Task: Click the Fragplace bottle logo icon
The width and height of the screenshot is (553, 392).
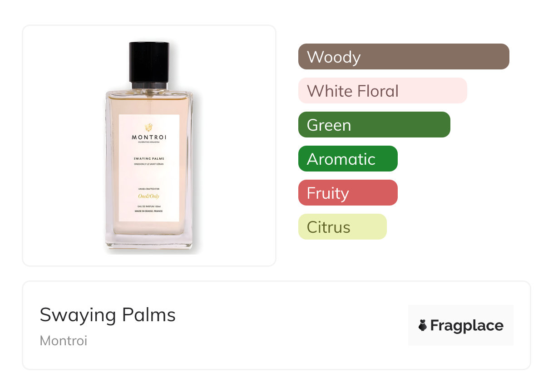Action: [x=423, y=325]
